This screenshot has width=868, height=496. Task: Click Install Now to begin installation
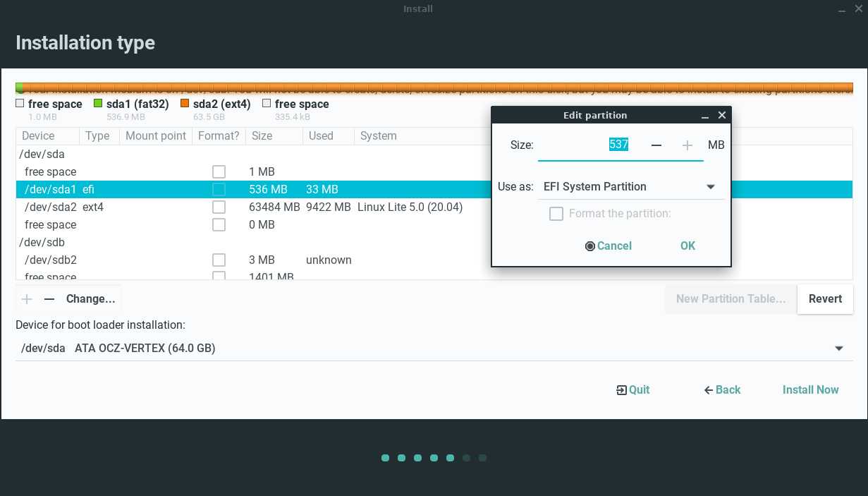tap(810, 390)
